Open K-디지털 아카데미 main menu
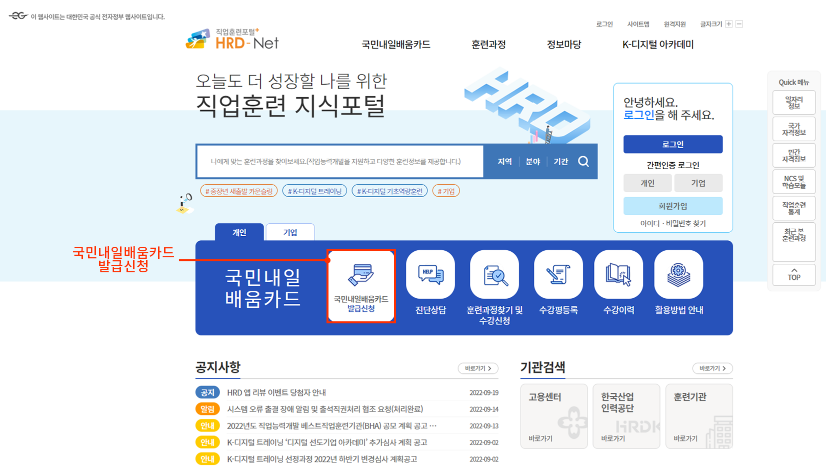Screen dimensions: 826x474 point(658,45)
